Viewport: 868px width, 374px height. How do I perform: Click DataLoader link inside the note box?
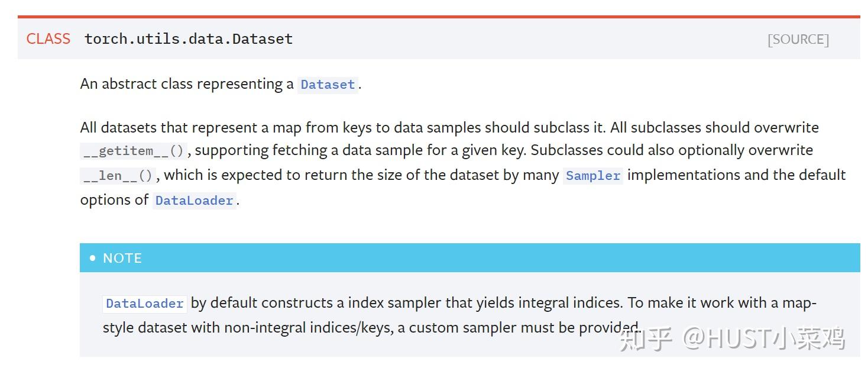tap(145, 304)
